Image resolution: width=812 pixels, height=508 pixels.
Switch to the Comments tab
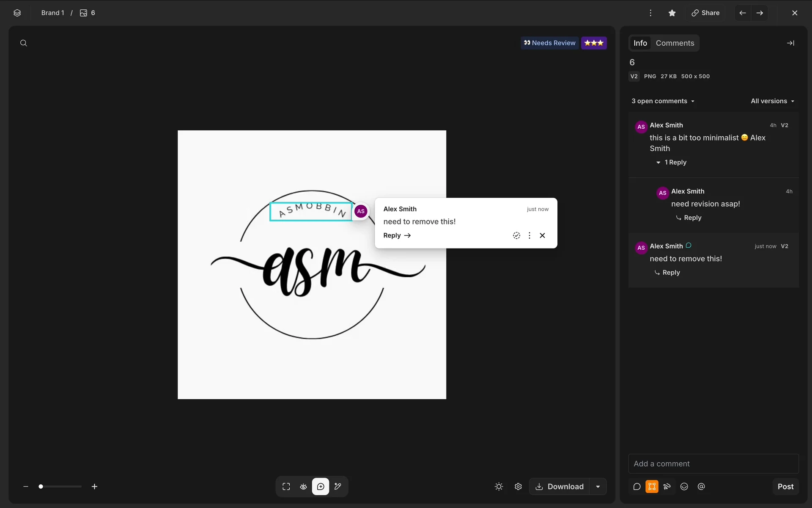(675, 43)
